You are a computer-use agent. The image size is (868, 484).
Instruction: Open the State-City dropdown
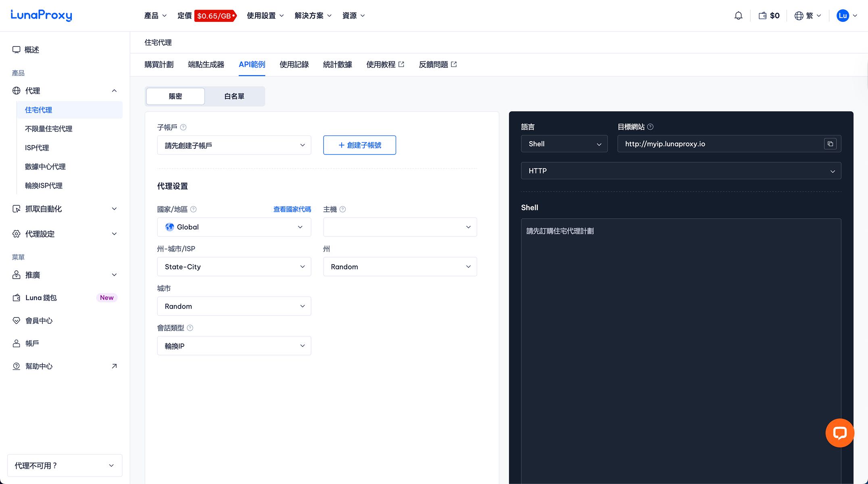(x=234, y=267)
